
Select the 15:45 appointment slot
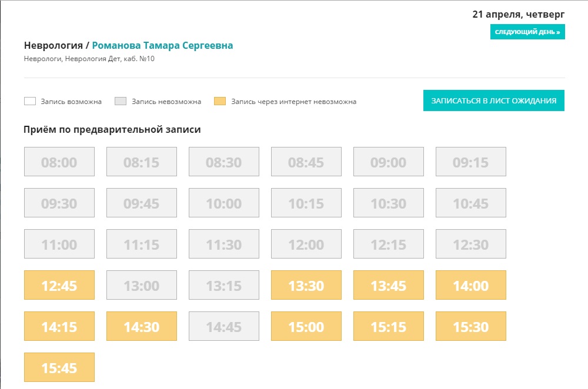point(59,367)
